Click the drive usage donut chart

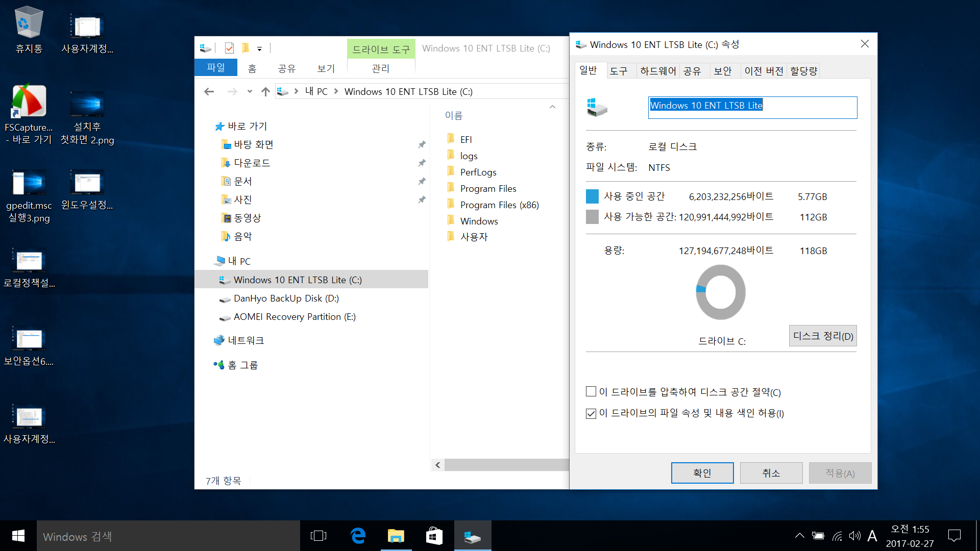[721, 292]
